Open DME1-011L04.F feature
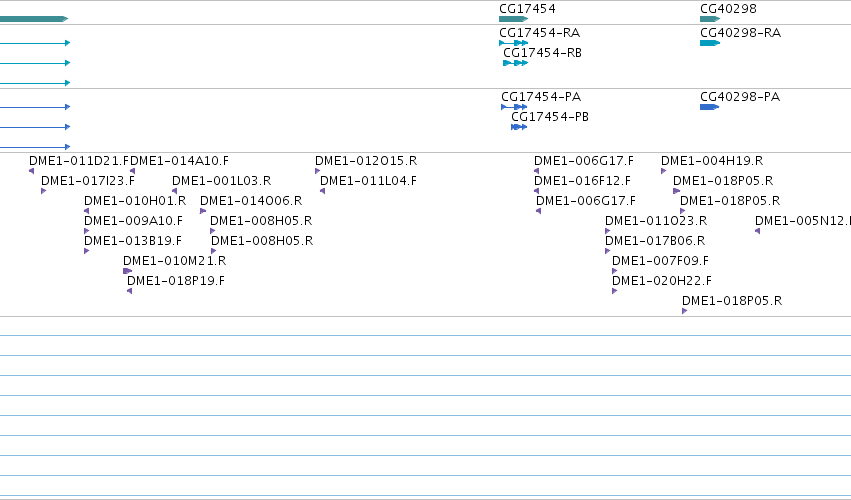The image size is (851, 500). (369, 181)
